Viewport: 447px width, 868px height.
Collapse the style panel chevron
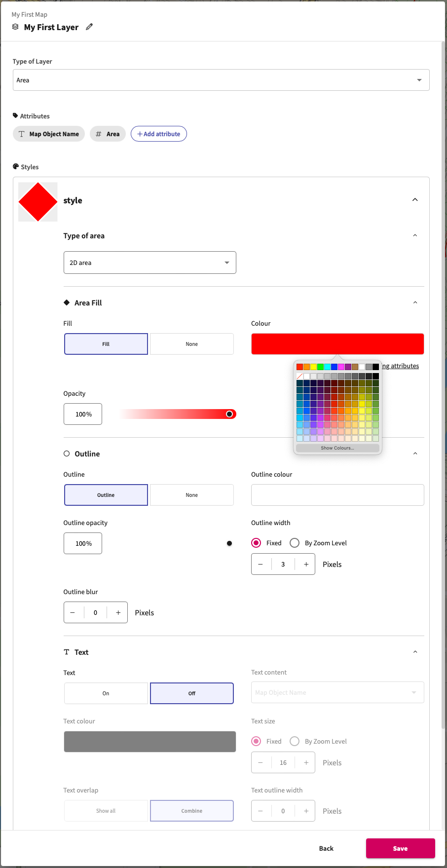click(415, 200)
